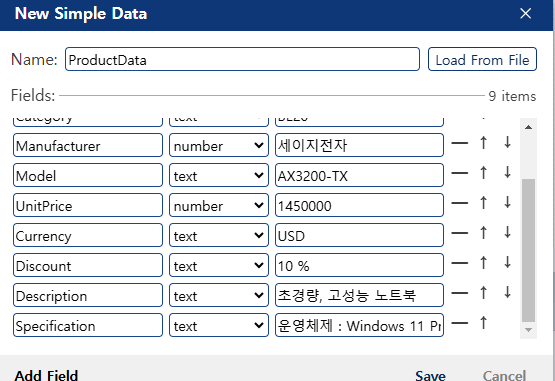
Task: Click the down arrow for the Discount field
Action: 508,263
